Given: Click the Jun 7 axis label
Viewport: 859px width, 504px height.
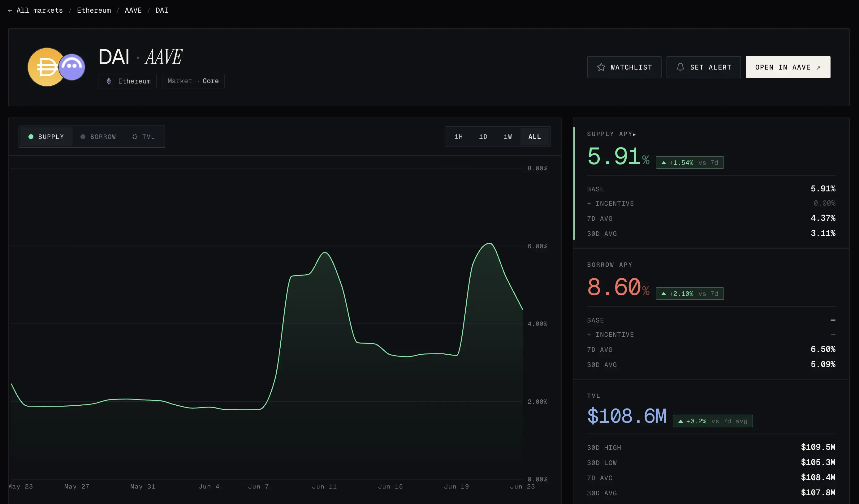Looking at the screenshot, I should (258, 487).
